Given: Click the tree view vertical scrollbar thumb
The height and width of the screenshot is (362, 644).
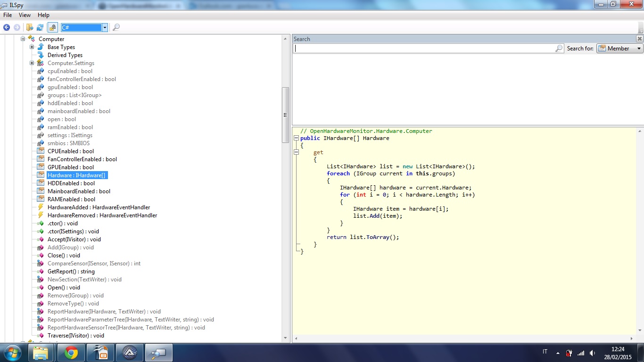Looking at the screenshot, I should pyautogui.click(x=285, y=115).
